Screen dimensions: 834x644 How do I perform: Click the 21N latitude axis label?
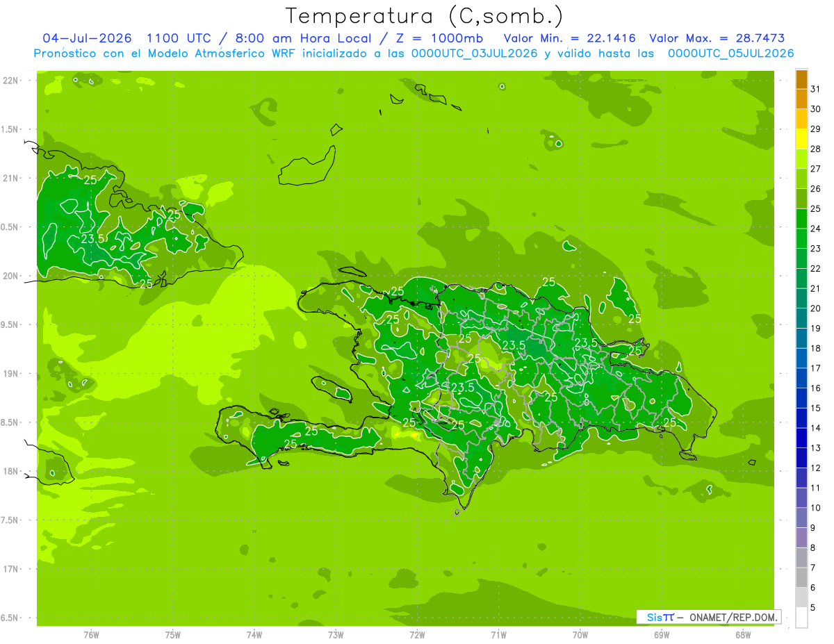[10, 178]
